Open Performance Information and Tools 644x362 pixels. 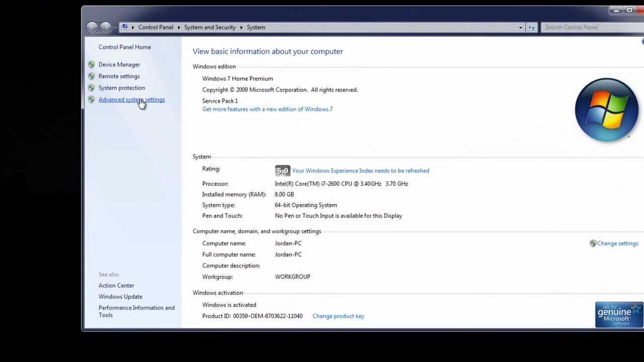pos(136,311)
